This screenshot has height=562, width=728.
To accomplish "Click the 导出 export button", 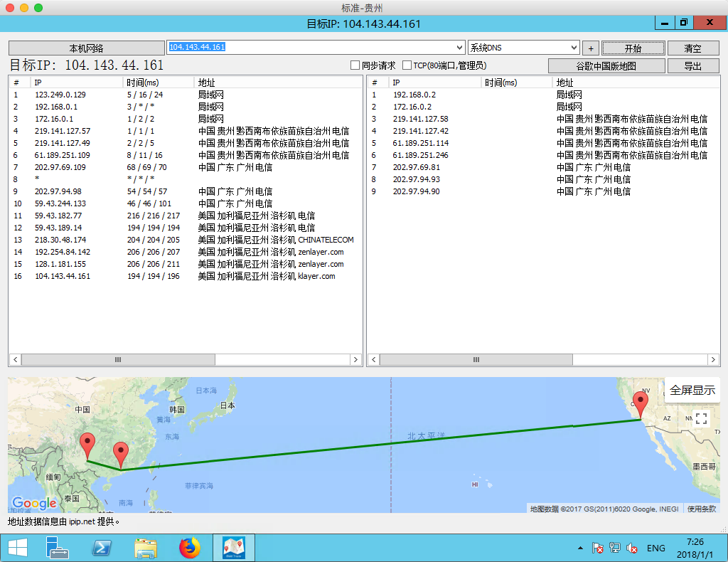I will (x=692, y=66).
